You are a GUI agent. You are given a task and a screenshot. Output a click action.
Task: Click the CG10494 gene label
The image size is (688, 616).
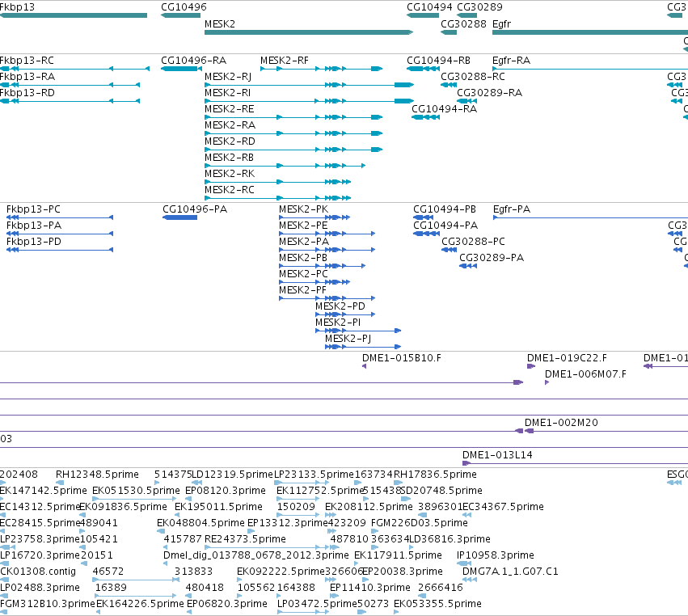point(429,7)
